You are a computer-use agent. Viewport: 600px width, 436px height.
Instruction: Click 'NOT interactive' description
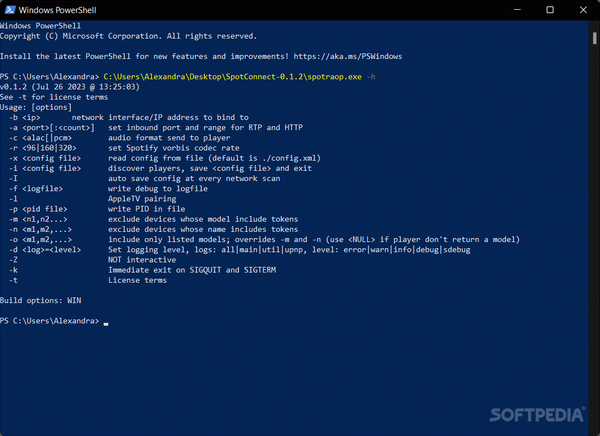(x=142, y=260)
